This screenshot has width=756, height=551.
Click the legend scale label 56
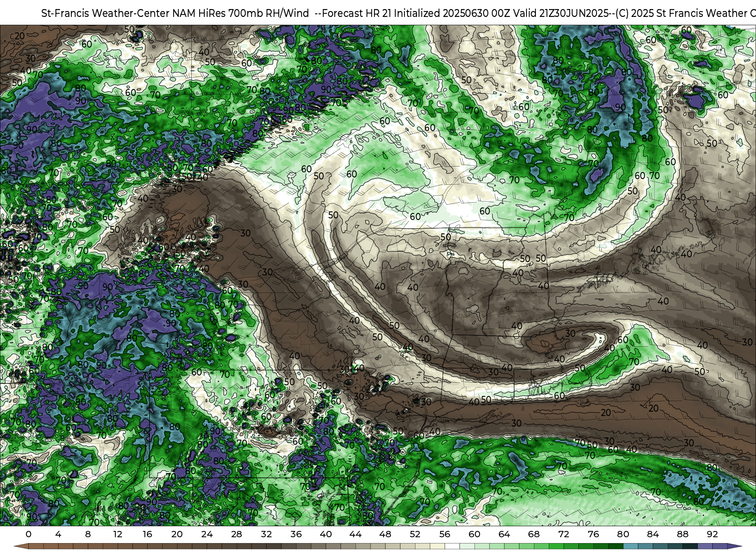coord(445,534)
